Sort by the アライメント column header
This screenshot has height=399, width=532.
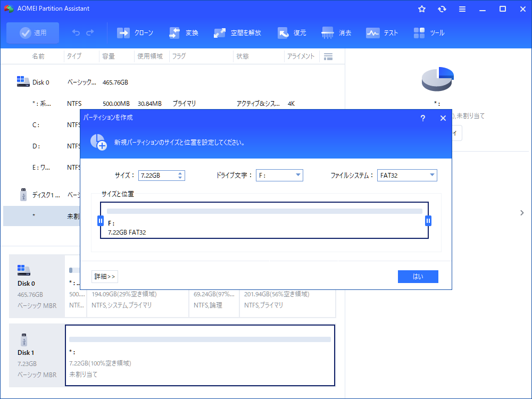[301, 56]
